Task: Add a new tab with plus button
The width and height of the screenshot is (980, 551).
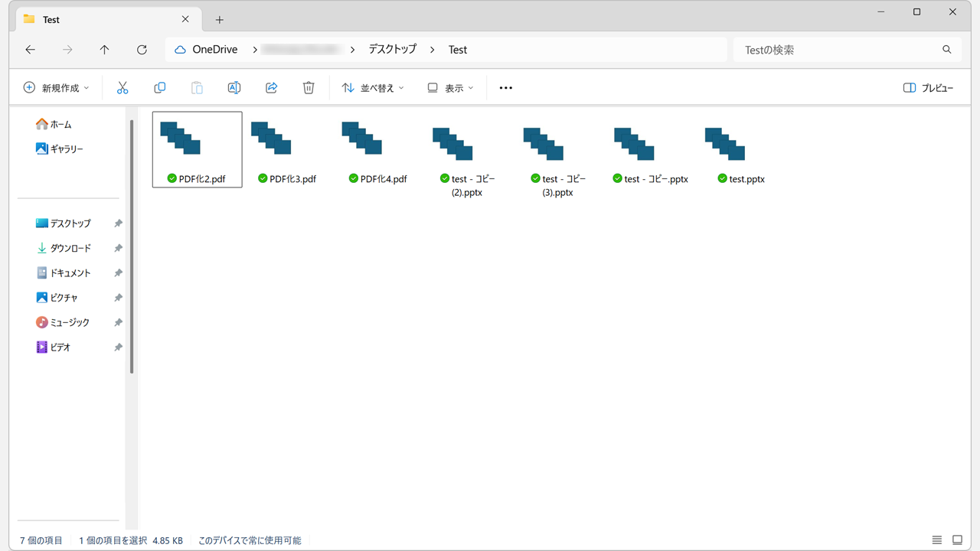Action: (x=220, y=20)
